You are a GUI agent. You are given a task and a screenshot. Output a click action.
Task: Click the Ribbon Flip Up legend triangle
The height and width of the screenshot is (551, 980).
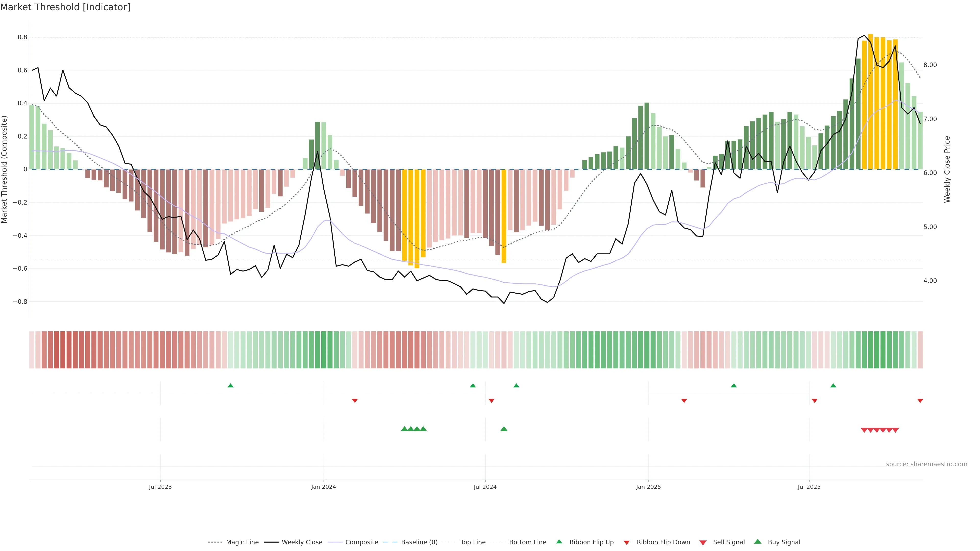point(559,542)
